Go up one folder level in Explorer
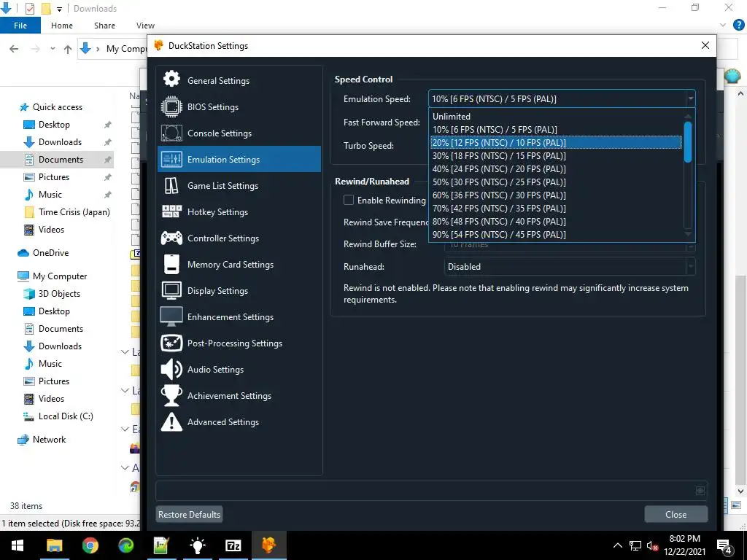This screenshot has width=747, height=560. [x=68, y=49]
